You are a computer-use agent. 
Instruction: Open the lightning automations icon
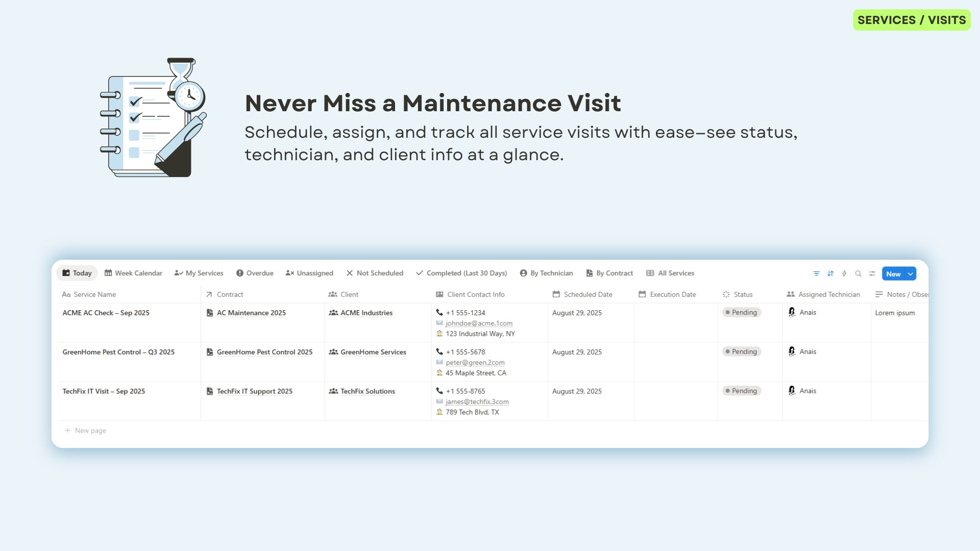[x=844, y=273]
